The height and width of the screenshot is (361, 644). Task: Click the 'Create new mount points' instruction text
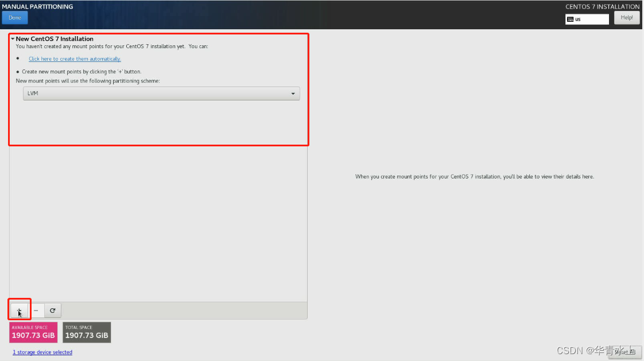tap(82, 72)
